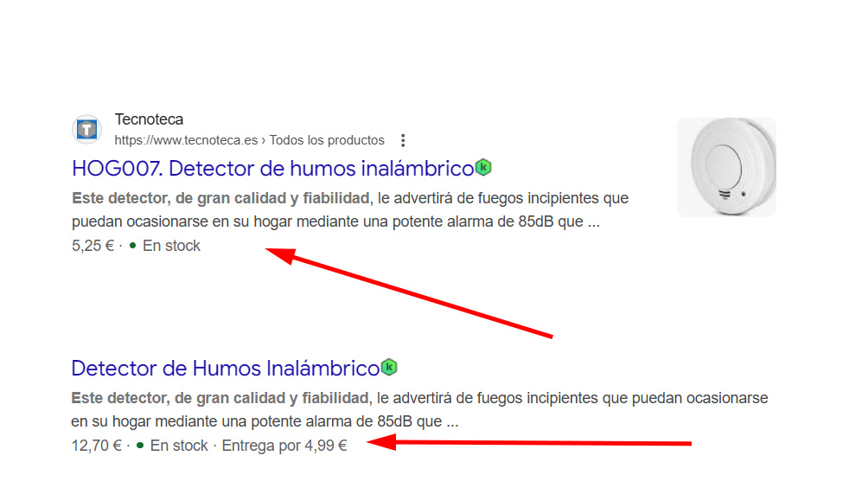
Task: Open the Detector de Humos Inalámbrico result
Action: coord(225,369)
